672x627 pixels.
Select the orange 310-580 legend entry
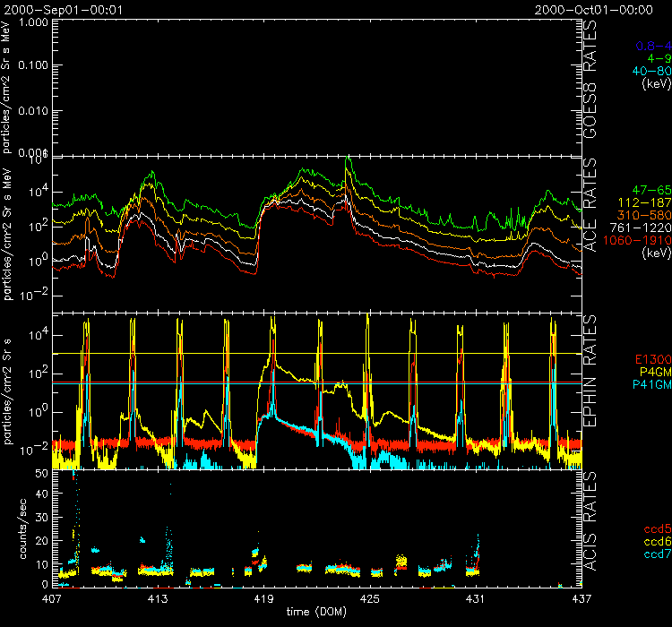[638, 216]
